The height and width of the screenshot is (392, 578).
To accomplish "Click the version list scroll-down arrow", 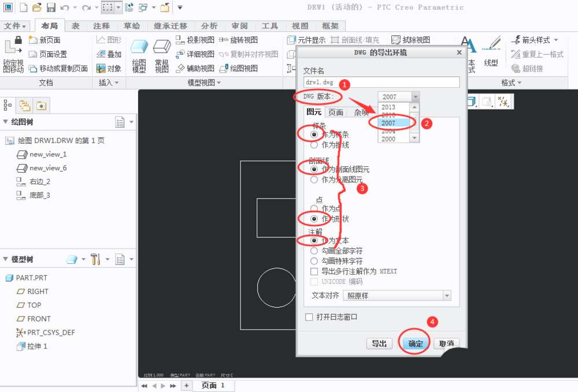I will tap(414, 138).
